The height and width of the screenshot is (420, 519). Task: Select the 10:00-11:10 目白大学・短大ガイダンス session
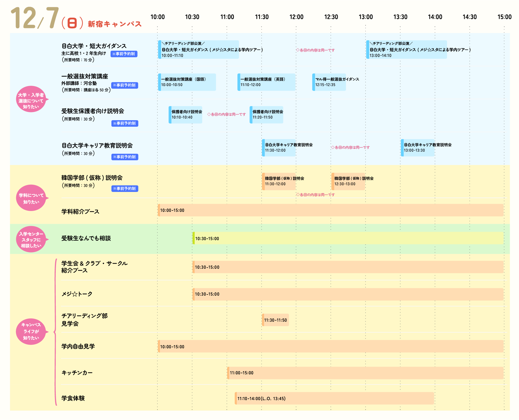click(198, 50)
